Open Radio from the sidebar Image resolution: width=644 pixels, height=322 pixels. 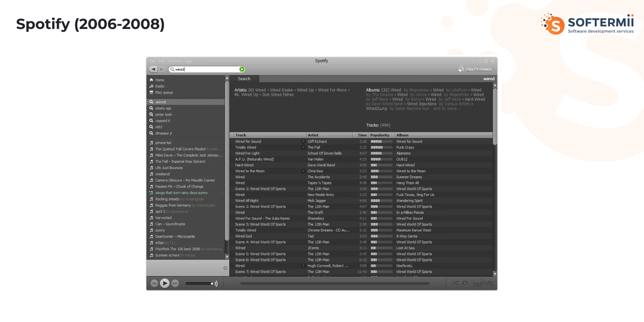tap(160, 86)
